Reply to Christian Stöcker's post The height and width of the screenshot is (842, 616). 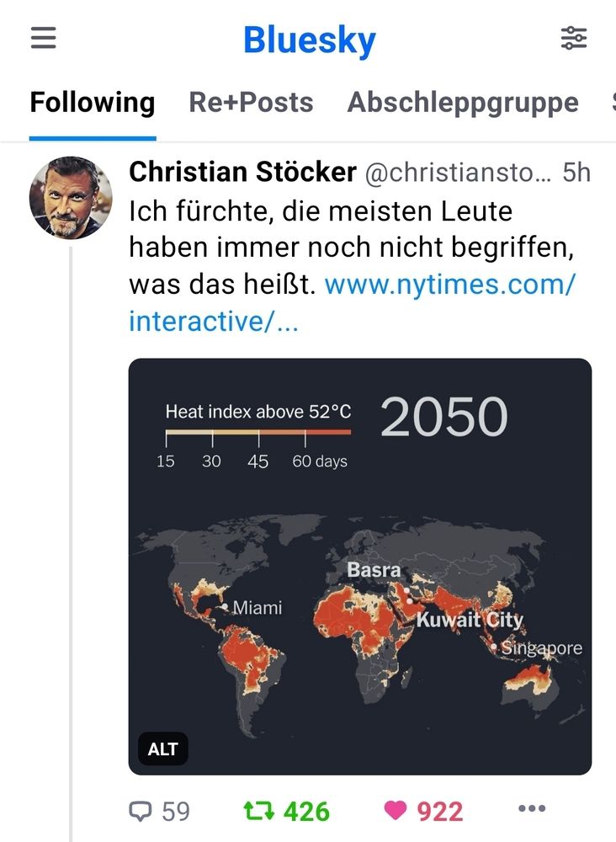click(141, 811)
